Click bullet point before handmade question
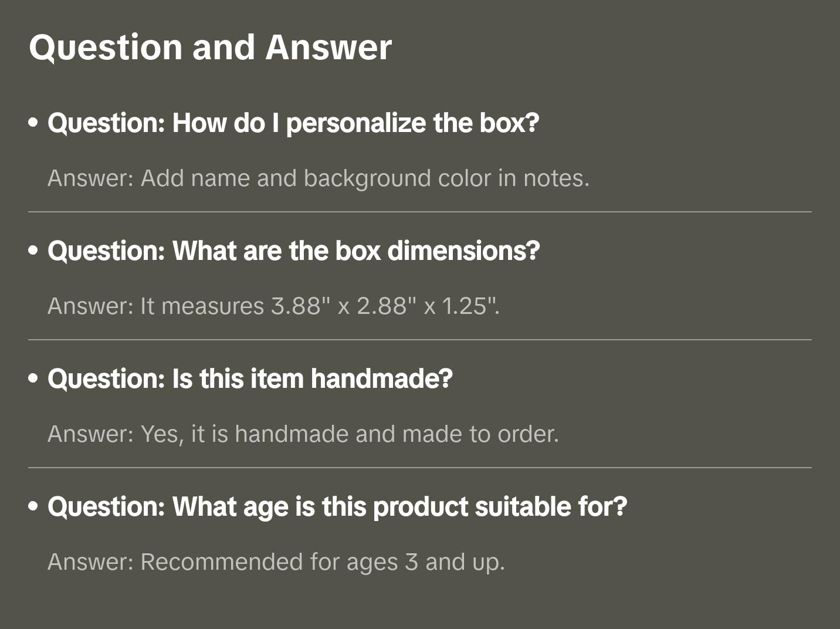The height and width of the screenshot is (629, 840). (33, 379)
